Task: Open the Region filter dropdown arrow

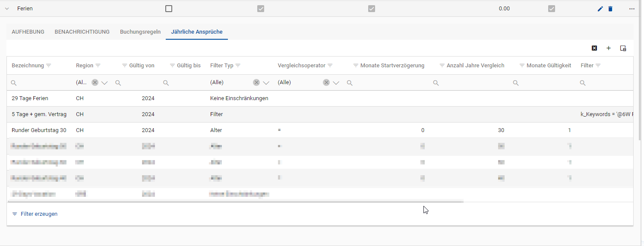Action: pyautogui.click(x=104, y=83)
